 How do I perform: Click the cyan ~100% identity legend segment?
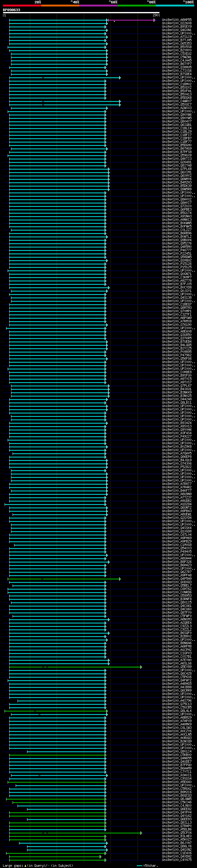(x=175, y=6)
